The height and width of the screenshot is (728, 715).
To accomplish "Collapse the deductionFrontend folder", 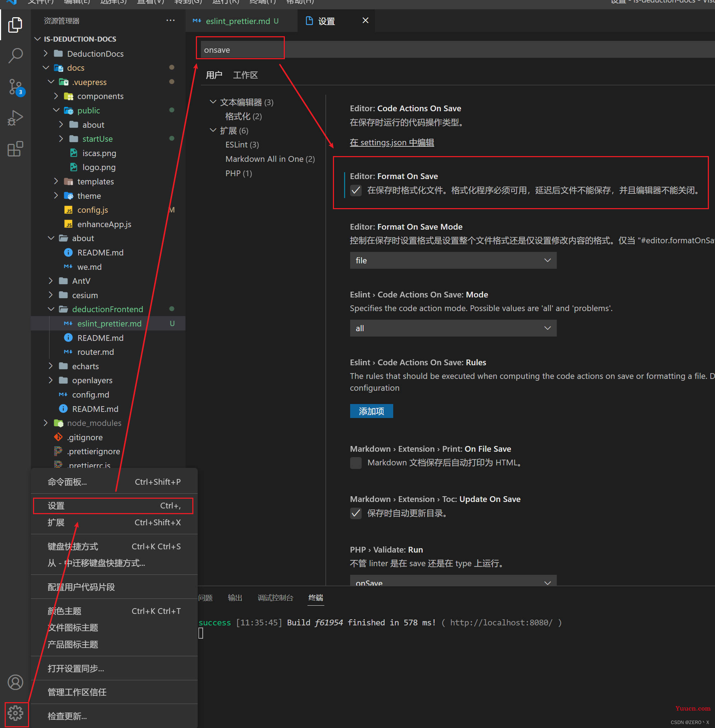I will click(51, 309).
